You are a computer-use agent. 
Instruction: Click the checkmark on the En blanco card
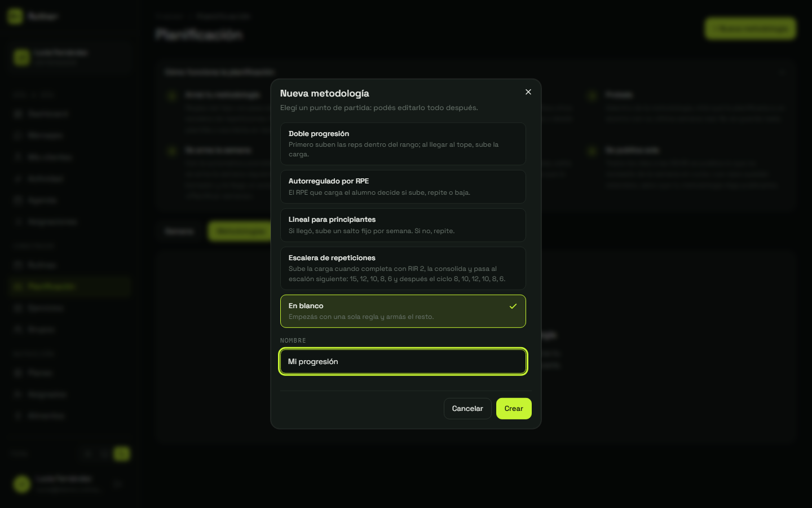tap(513, 306)
